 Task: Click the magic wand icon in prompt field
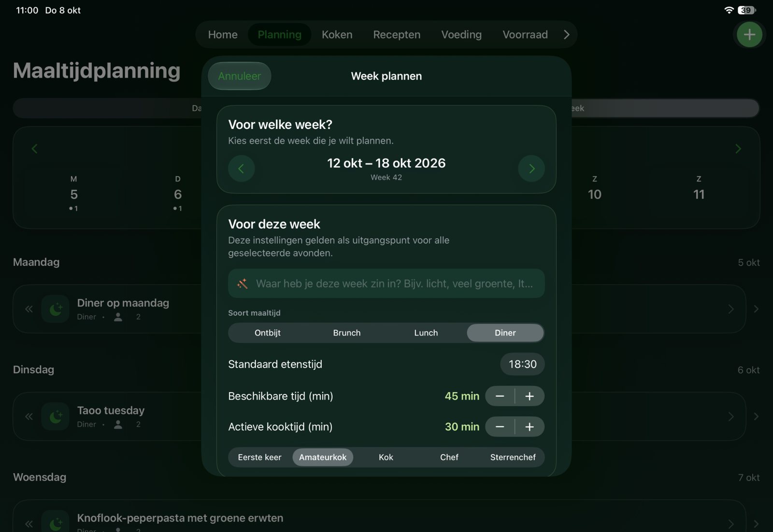point(242,283)
